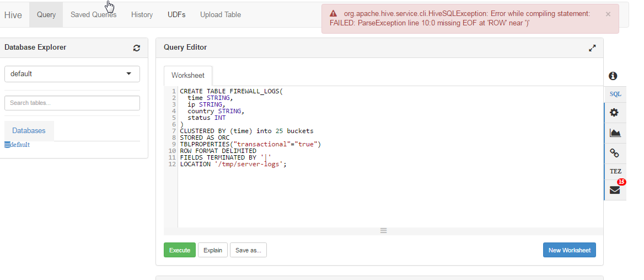Dismiss the HiveSQLException error alert

(608, 14)
